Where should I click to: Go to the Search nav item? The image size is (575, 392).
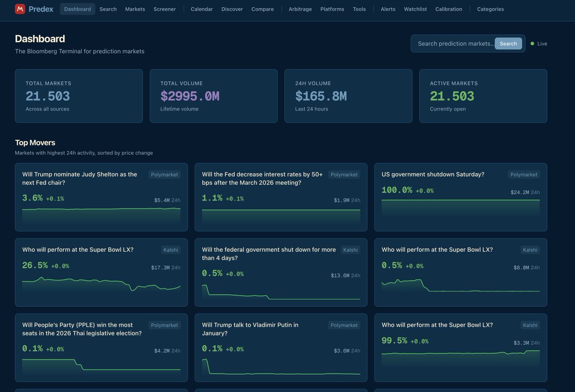108,9
